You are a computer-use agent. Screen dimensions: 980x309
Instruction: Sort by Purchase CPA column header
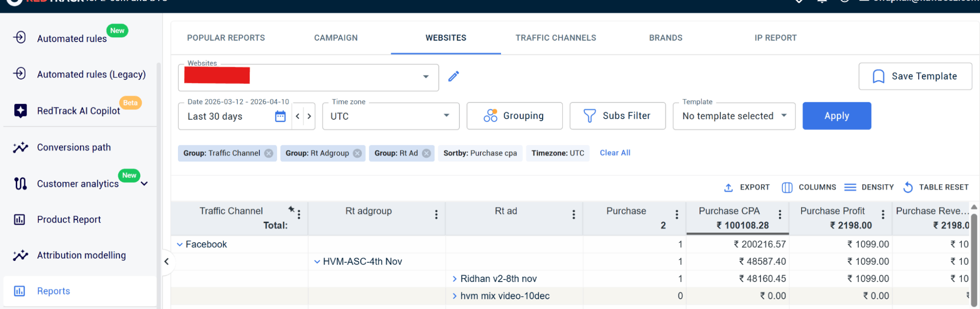pyautogui.click(x=729, y=211)
